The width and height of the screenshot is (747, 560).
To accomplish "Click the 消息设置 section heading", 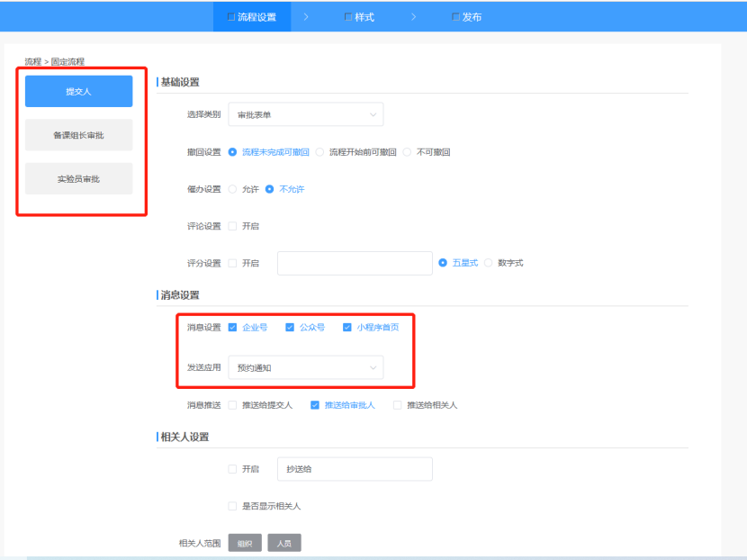I will click(180, 295).
